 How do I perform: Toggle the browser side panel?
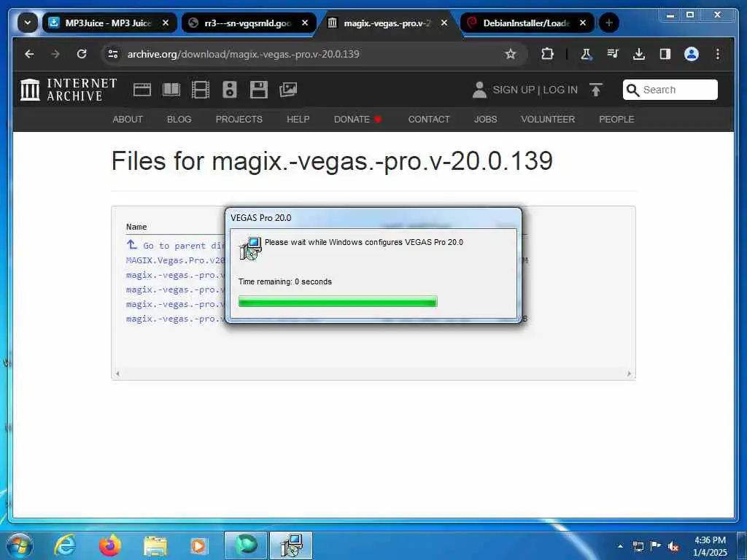(x=665, y=54)
